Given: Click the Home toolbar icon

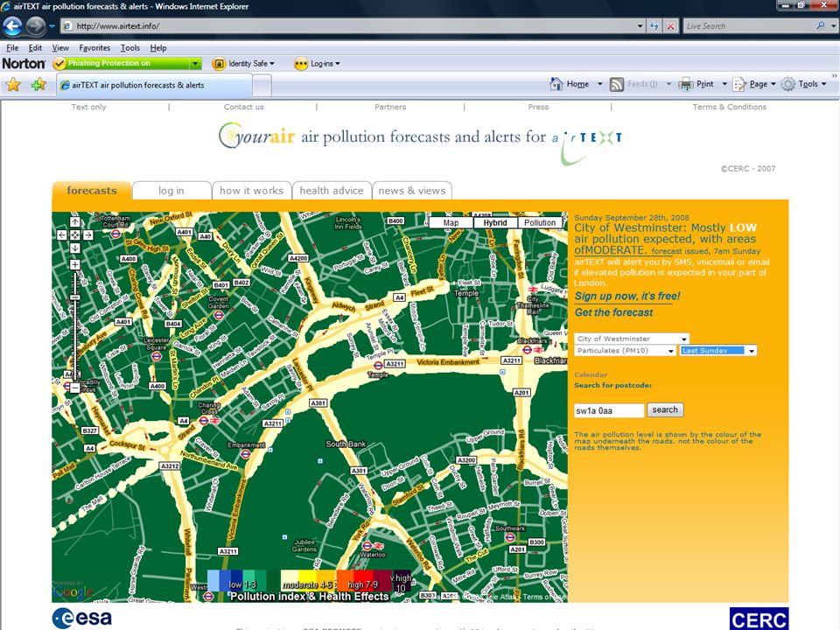Looking at the screenshot, I should [556, 84].
